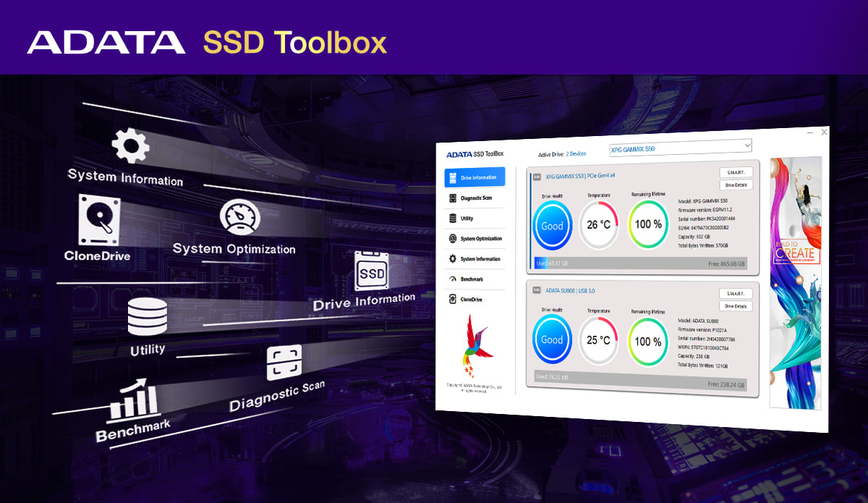Screen dimensions: 868x503
Task: Select the SSD chip graphic beside Drive Information
Action: tap(373, 272)
